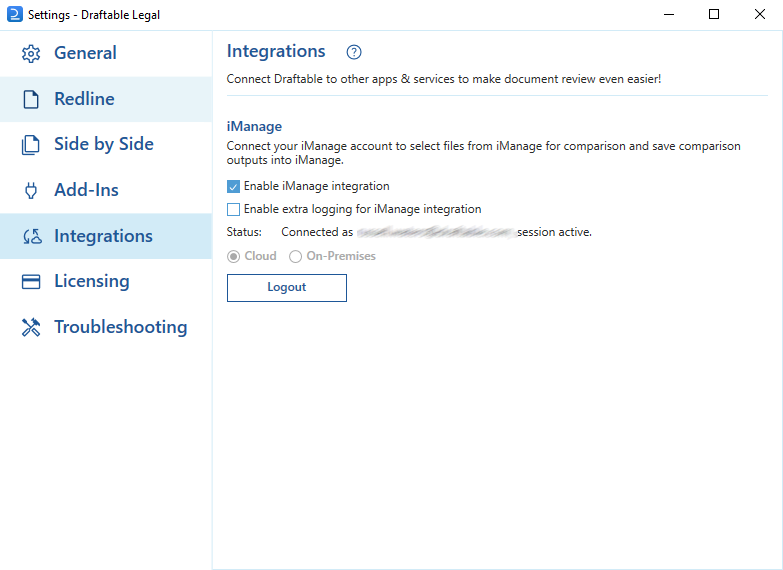
Task: Click the Settings - Draftable Legal title
Action: 94,15
